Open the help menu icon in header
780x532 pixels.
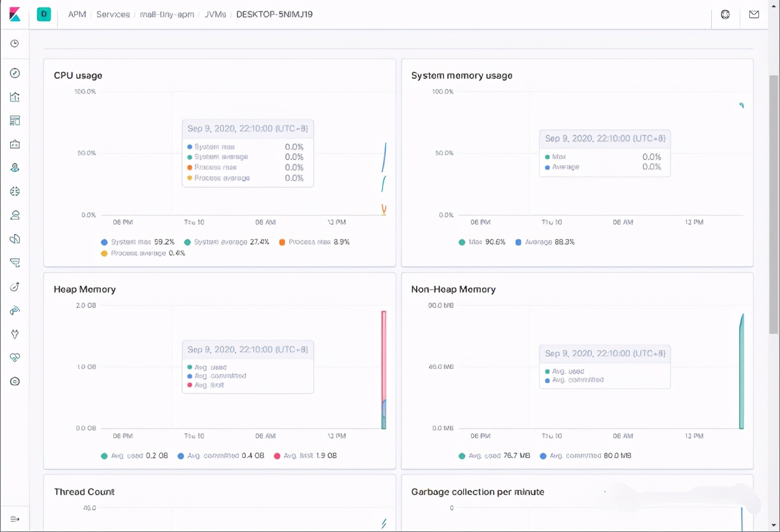point(725,14)
